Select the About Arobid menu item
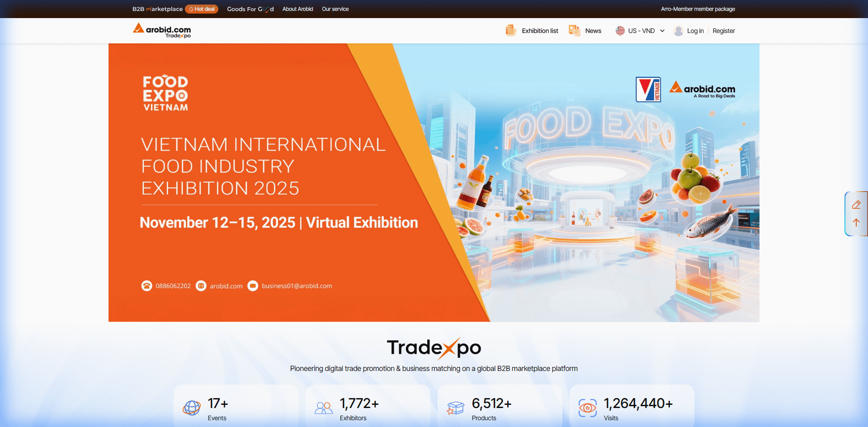Image resolution: width=868 pixels, height=427 pixels. (297, 9)
